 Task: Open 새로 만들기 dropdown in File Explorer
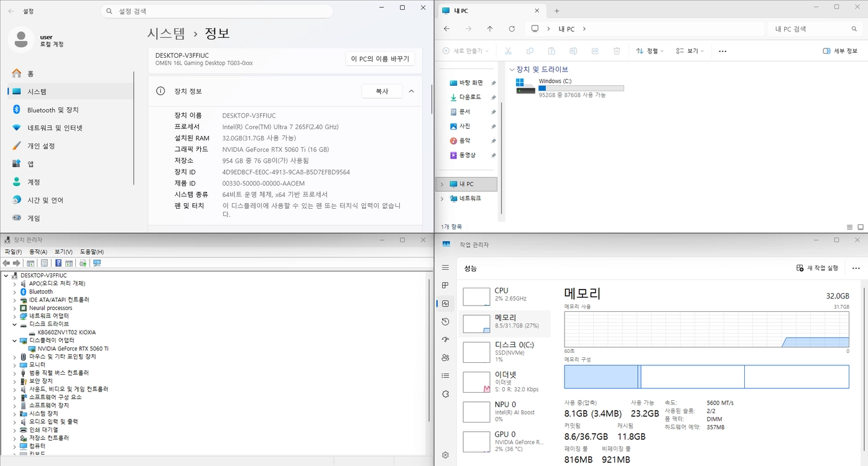coord(466,51)
